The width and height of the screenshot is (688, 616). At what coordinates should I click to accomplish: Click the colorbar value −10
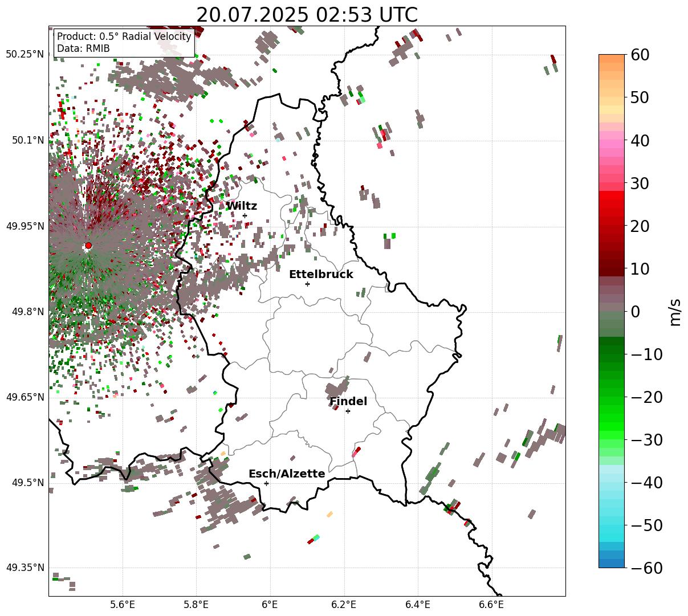point(646,354)
